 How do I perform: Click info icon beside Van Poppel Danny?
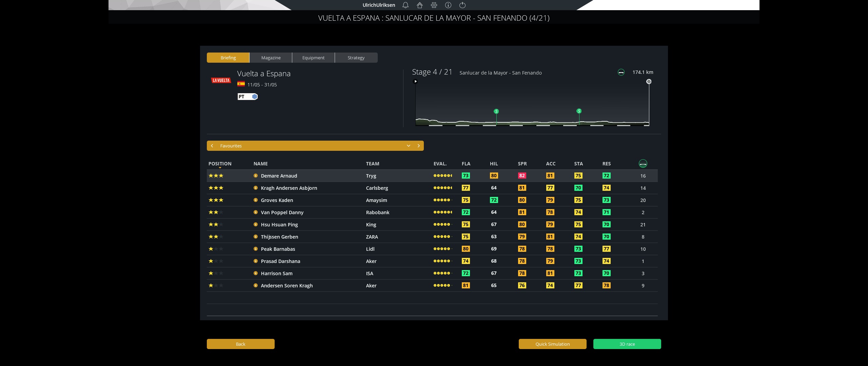[x=256, y=212]
